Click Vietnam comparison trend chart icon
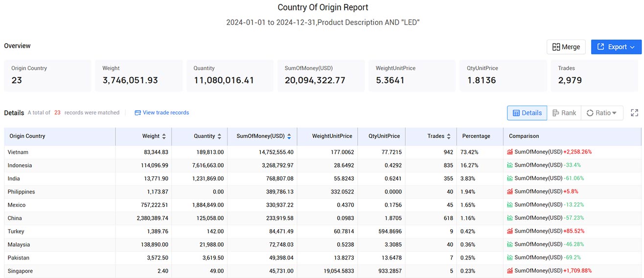This screenshot has height=278, width=644. tap(510, 152)
